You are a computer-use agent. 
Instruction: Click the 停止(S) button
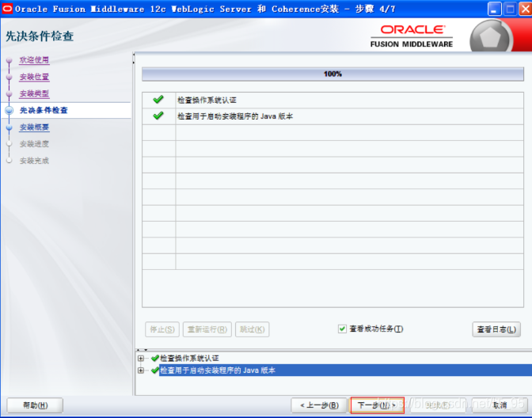pyautogui.click(x=162, y=329)
